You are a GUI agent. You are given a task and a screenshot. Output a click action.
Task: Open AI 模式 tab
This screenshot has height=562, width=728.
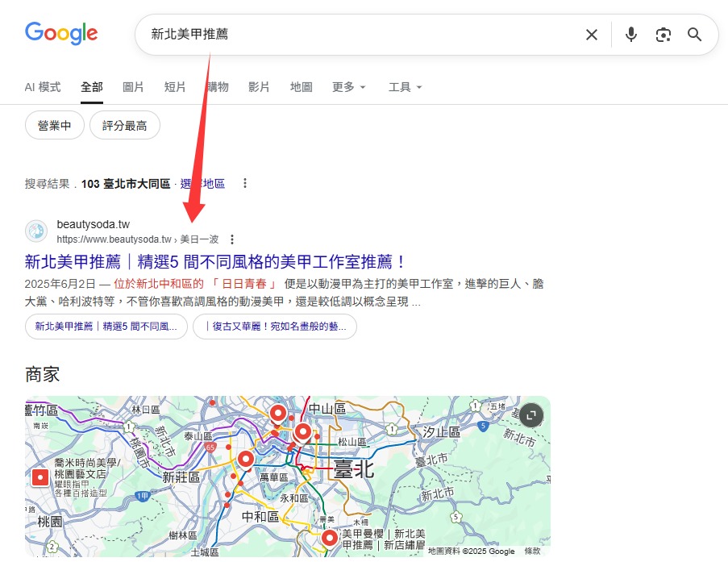tap(43, 87)
